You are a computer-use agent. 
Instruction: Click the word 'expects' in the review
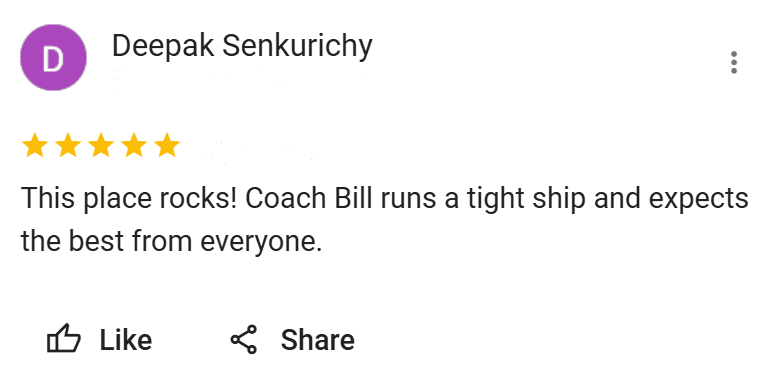click(x=698, y=200)
